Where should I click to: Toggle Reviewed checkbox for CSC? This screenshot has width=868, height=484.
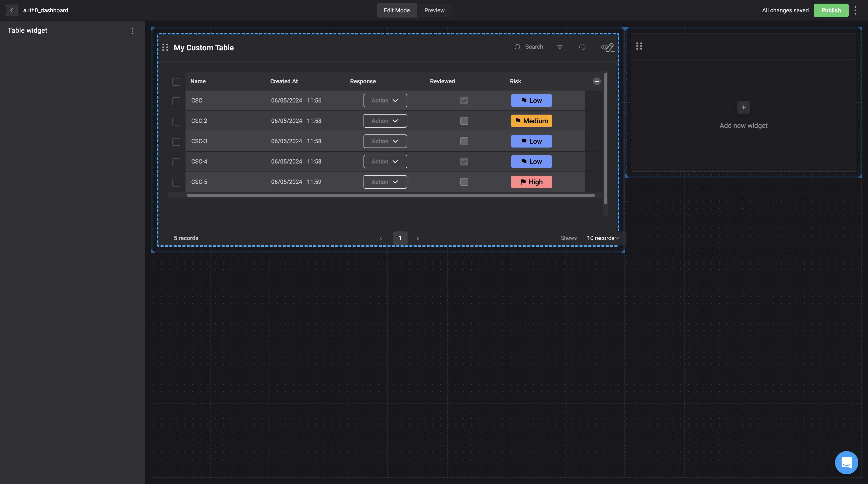(x=464, y=101)
